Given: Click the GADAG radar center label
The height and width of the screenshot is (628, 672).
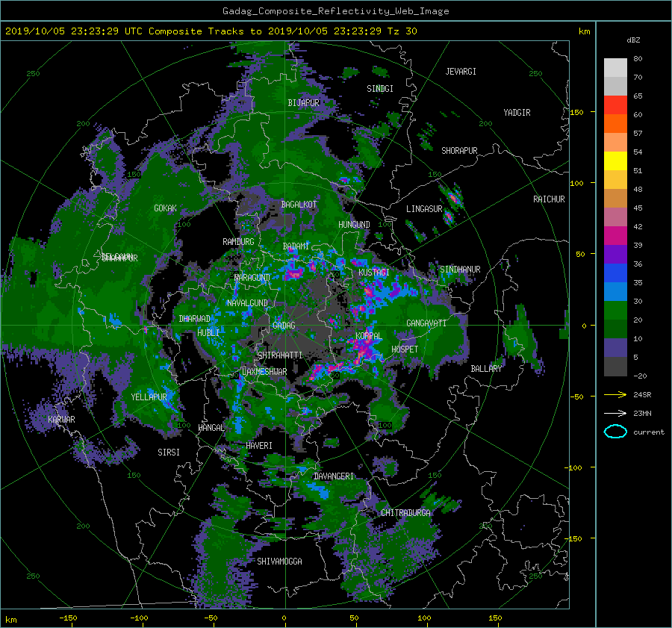Looking at the screenshot, I should [284, 326].
